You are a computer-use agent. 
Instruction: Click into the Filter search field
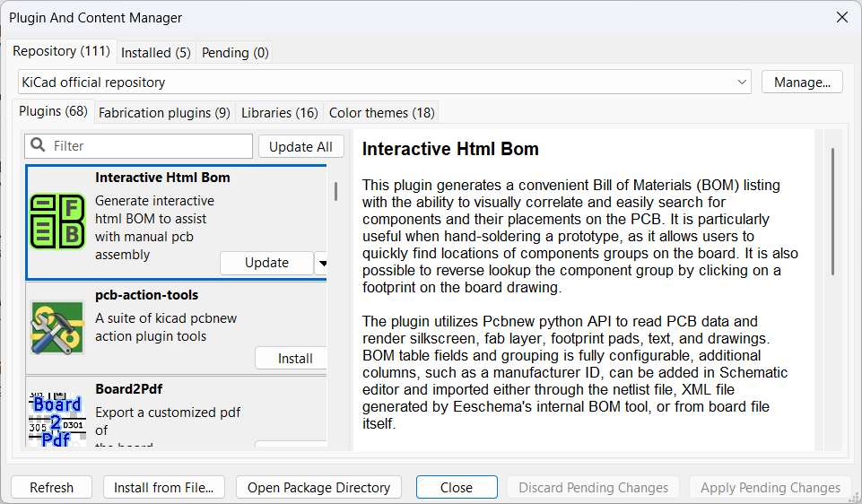(x=138, y=146)
